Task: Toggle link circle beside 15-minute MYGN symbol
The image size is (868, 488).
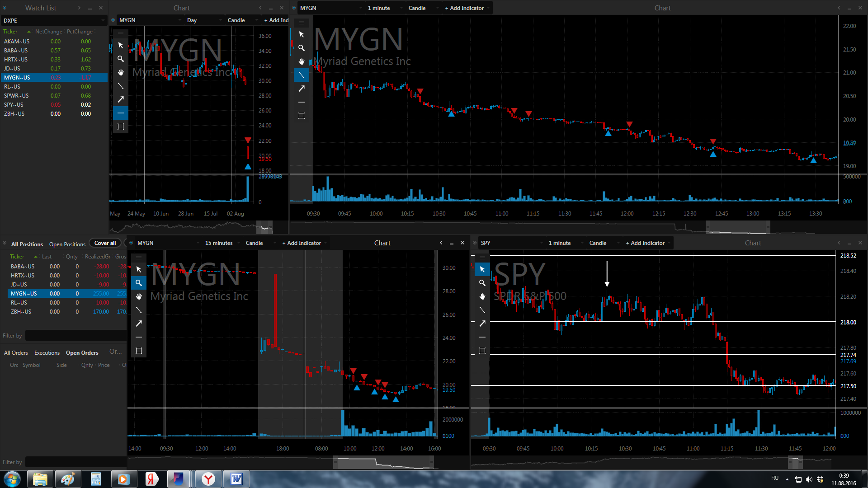Action: [x=131, y=243]
